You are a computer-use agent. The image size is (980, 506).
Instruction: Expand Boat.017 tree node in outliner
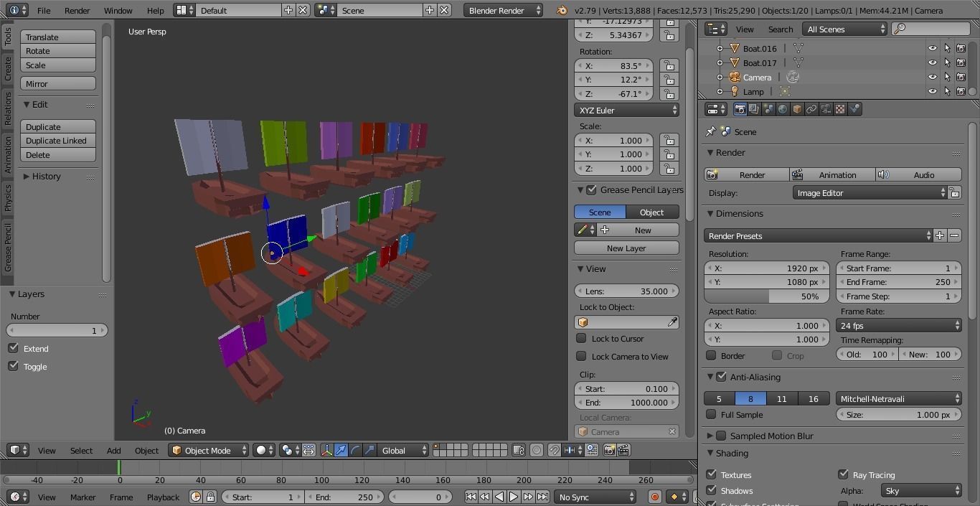coord(720,62)
